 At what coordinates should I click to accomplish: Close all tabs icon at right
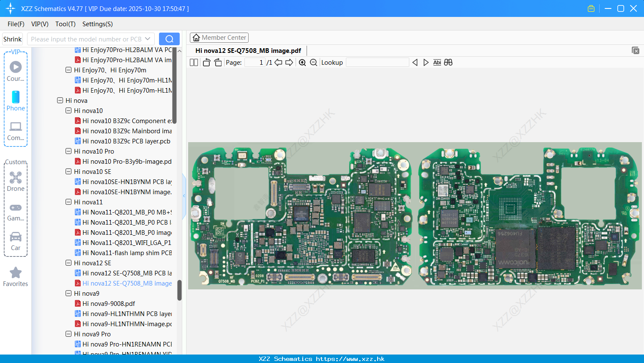635,50
